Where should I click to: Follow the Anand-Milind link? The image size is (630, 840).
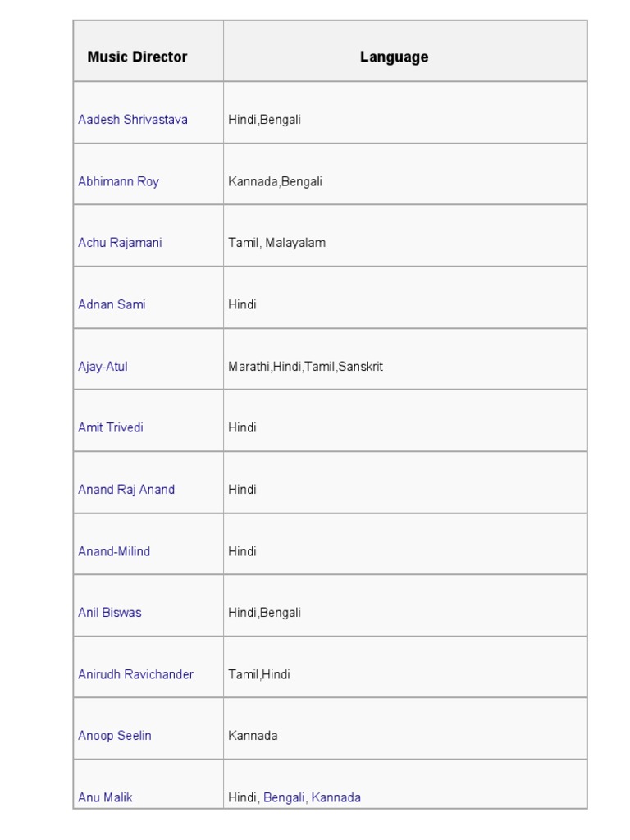pos(114,551)
